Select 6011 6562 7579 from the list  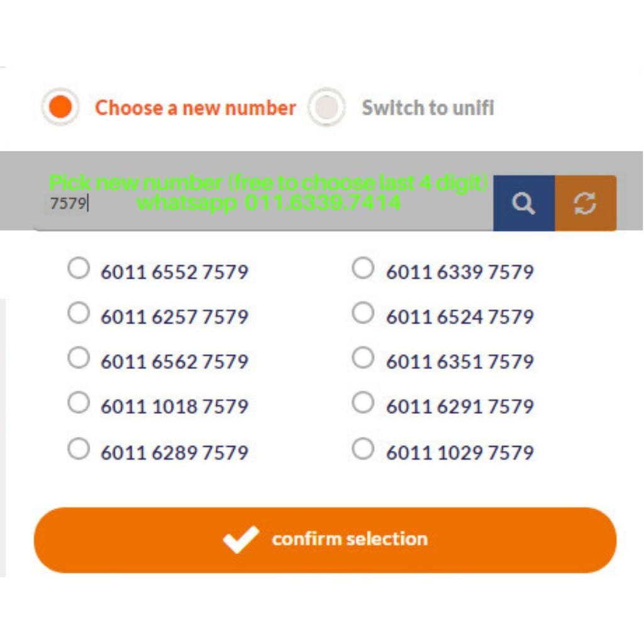click(x=78, y=357)
